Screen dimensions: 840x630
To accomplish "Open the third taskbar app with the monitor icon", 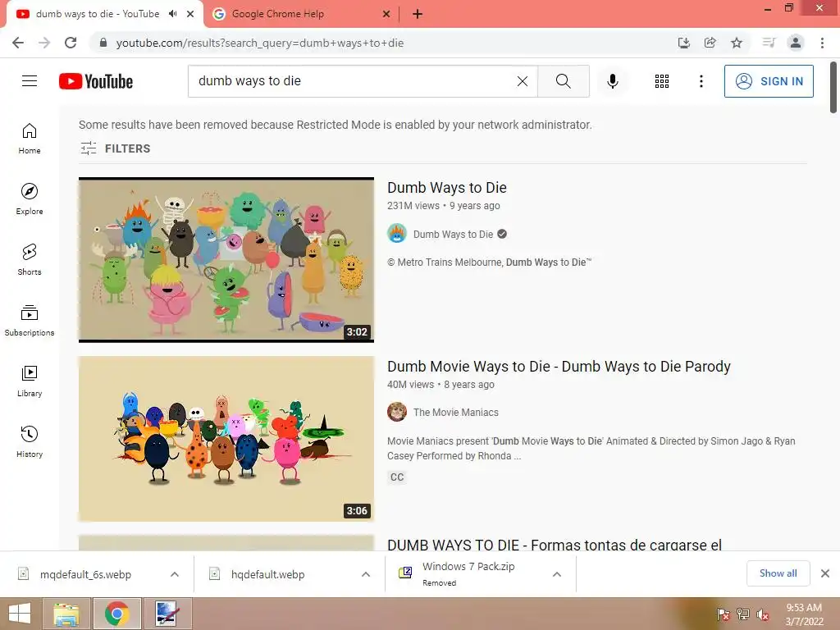I will click(167, 614).
